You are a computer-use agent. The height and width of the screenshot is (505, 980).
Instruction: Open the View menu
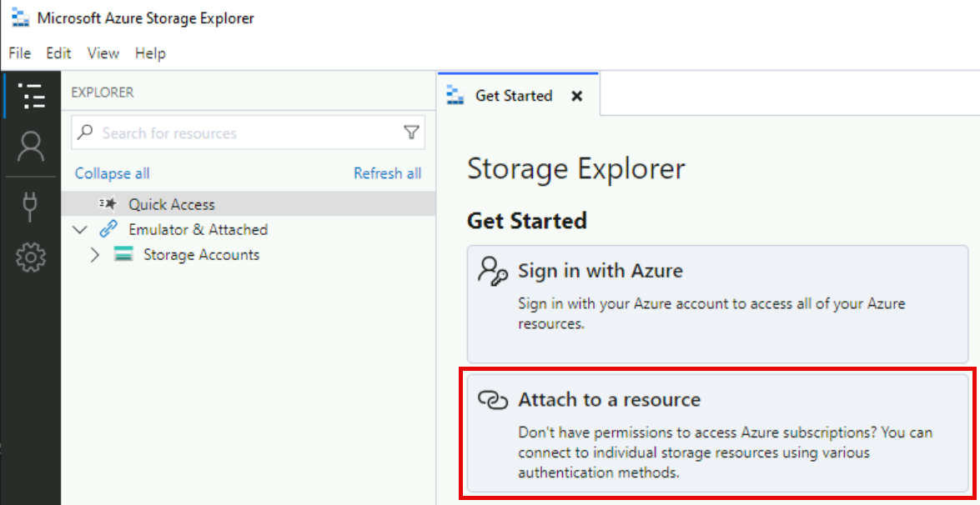point(103,53)
